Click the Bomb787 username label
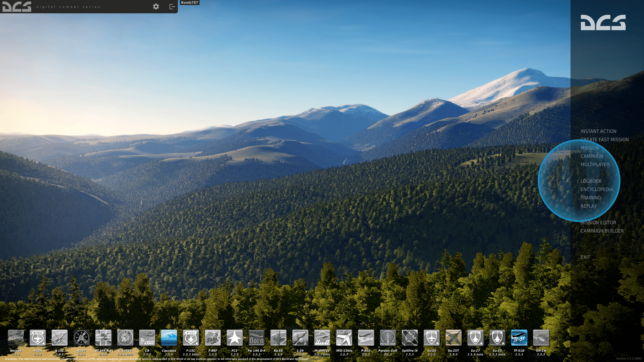Screen dimensions: 644x362 pos(190,3)
